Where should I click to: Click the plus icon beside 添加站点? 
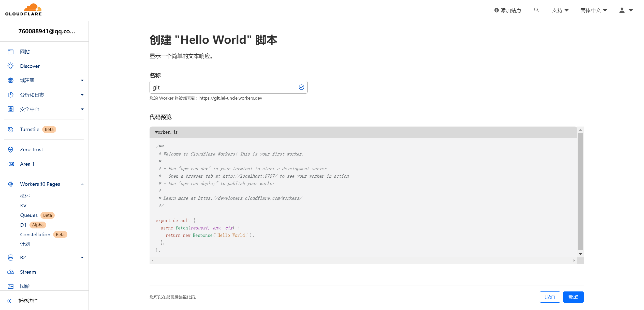click(496, 10)
